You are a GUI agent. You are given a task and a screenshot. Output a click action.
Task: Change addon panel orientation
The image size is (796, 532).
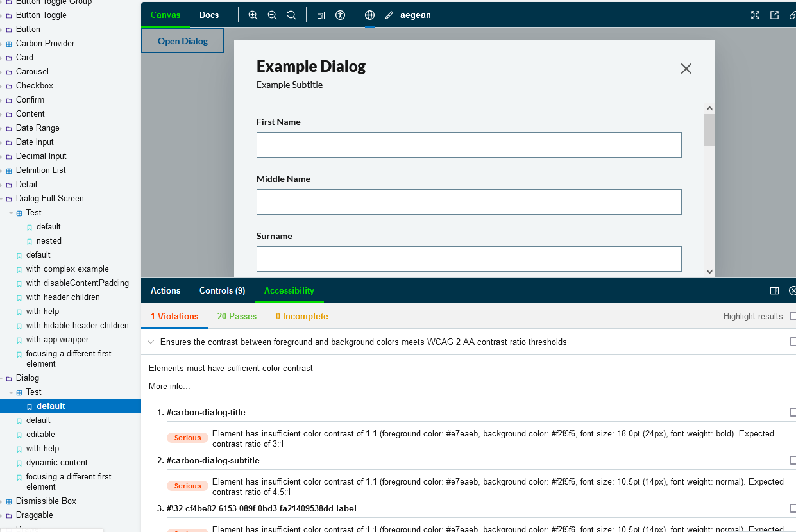coord(774,290)
